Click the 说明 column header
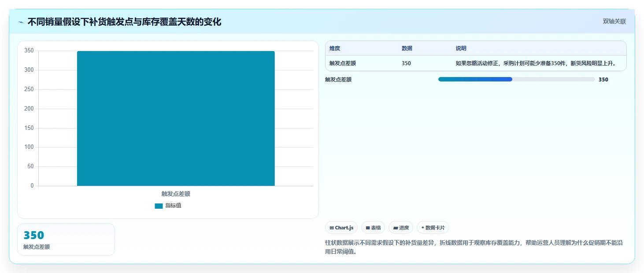This screenshot has width=644, height=273. 461,48
